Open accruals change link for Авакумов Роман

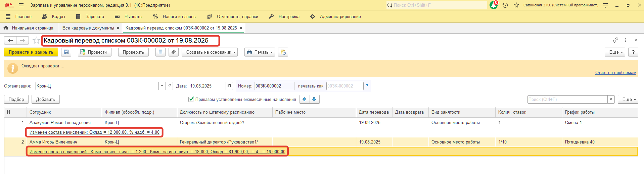[x=94, y=132]
